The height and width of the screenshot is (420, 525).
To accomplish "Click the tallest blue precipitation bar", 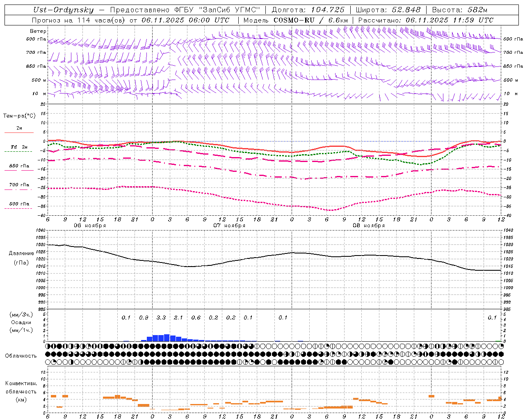I will click(x=167, y=338).
